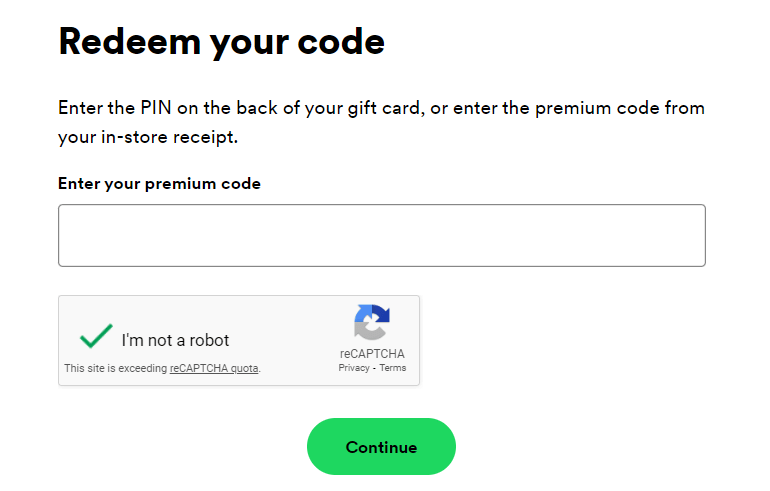
Task: Click the word "robot" in the captcha
Action: [207, 340]
